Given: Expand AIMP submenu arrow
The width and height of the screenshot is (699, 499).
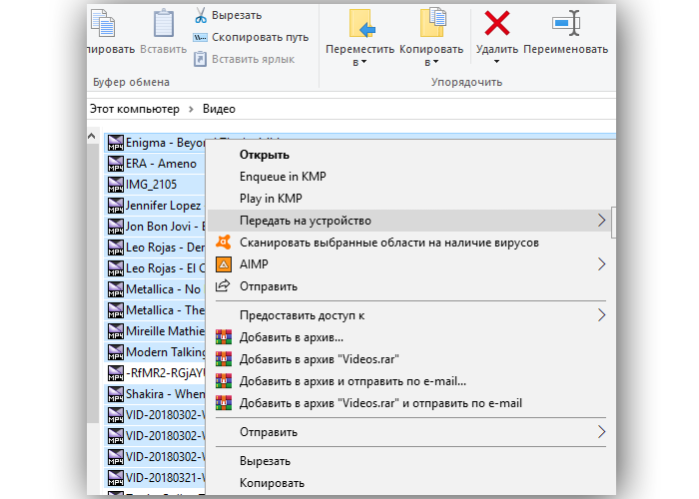Looking at the screenshot, I should (601, 264).
